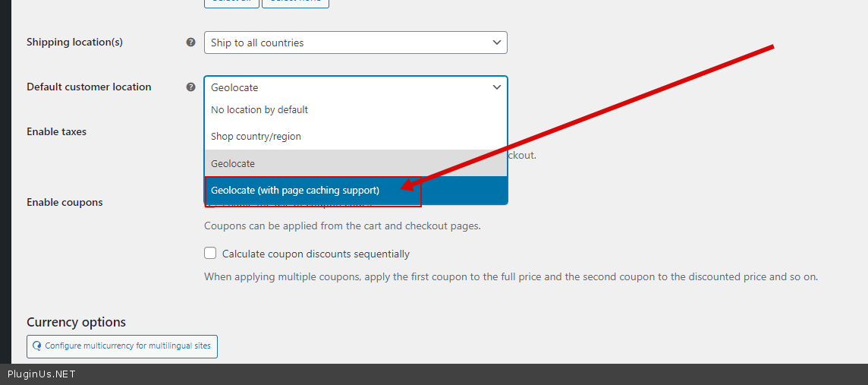Click the 'Default customer location' field label
Image resolution: width=868 pixels, height=385 pixels.
coord(89,87)
